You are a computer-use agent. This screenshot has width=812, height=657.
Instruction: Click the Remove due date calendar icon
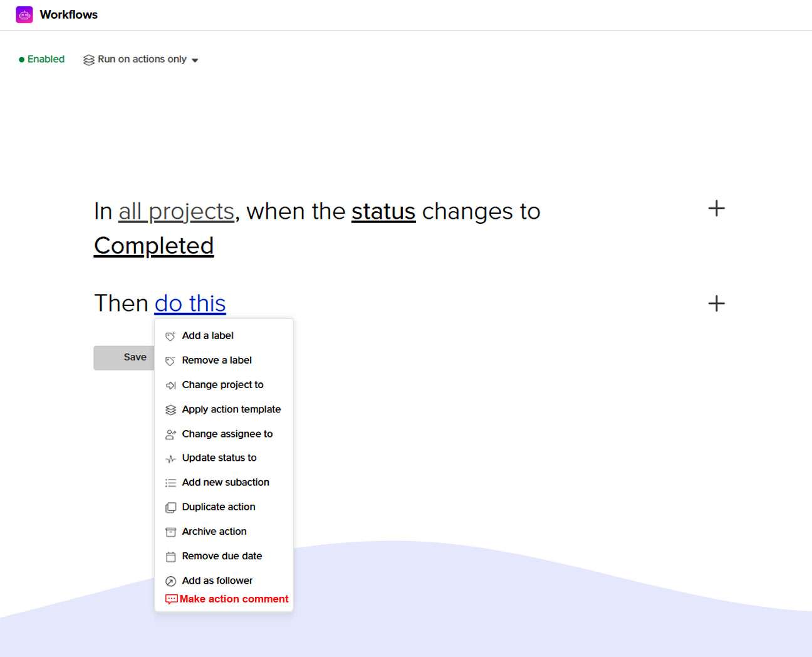coord(170,557)
